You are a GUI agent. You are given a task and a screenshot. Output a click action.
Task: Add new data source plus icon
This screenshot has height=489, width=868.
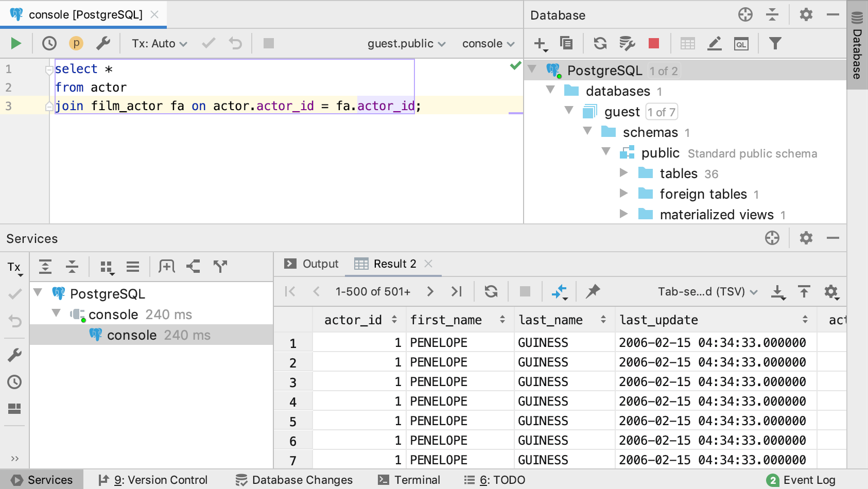pyautogui.click(x=540, y=44)
